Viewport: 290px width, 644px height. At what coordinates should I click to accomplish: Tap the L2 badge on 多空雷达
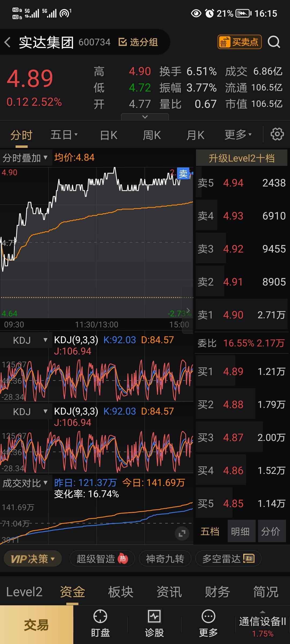click(x=249, y=558)
